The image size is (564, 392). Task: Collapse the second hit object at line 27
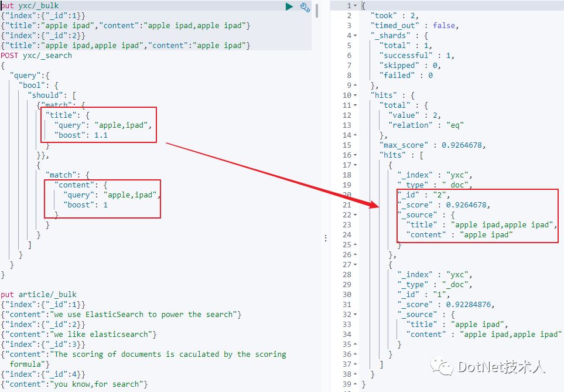tap(356, 265)
